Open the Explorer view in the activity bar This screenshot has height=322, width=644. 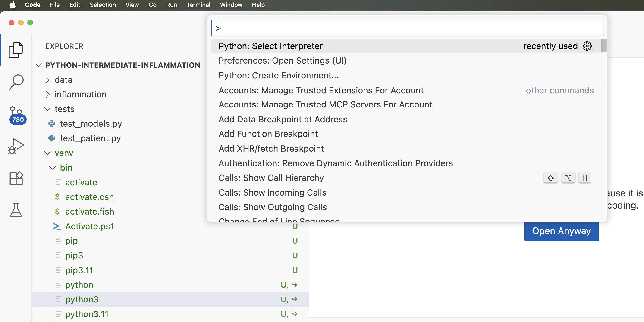tap(16, 50)
